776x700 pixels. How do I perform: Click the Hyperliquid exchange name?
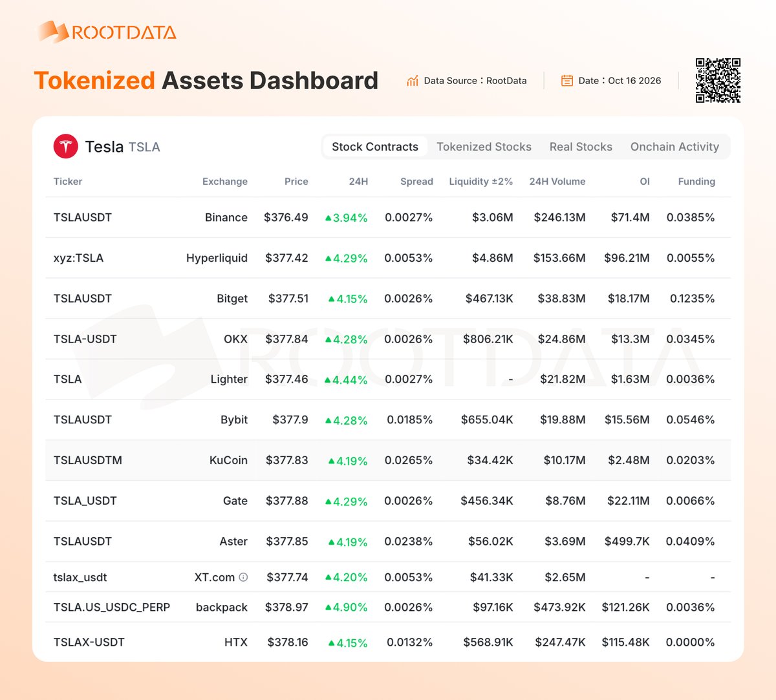click(217, 258)
